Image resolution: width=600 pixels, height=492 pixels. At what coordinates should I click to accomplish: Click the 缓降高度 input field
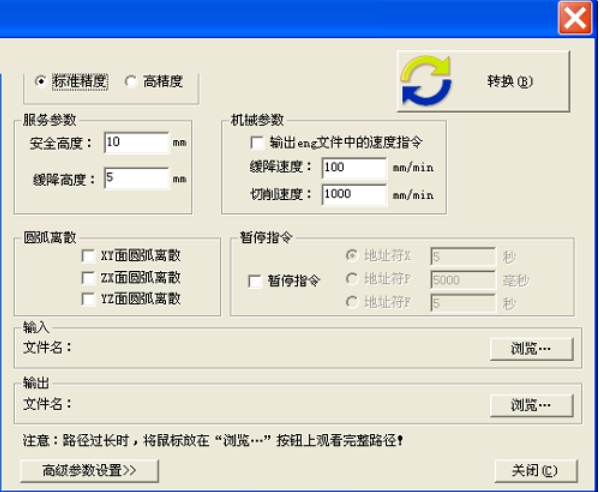coord(136,178)
